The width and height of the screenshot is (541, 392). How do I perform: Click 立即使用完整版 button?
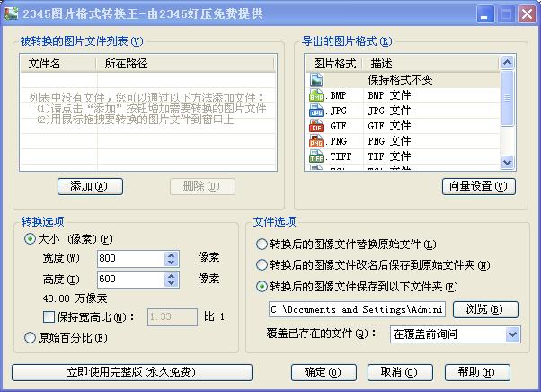[x=132, y=372]
